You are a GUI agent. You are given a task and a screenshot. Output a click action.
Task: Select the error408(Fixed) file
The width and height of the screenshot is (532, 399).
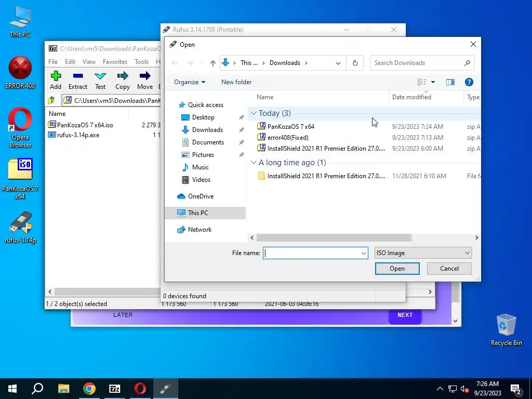click(288, 138)
